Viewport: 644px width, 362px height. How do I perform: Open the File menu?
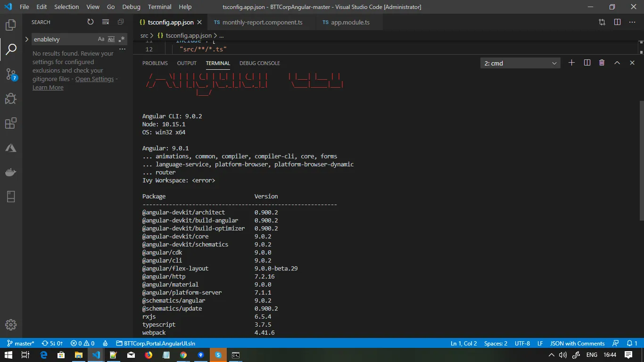tap(25, 7)
